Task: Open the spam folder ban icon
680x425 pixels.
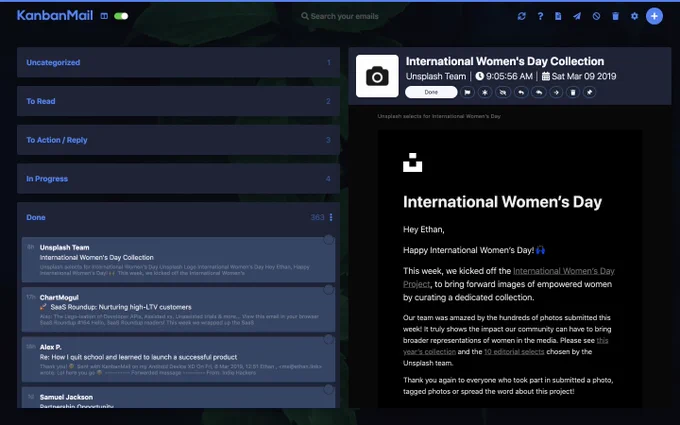Action: pos(596,16)
